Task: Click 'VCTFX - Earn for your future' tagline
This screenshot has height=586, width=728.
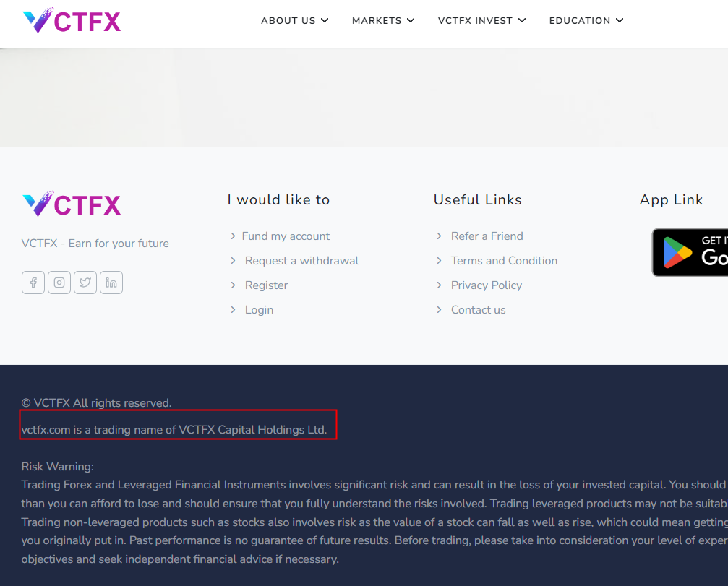Action: 95,244
